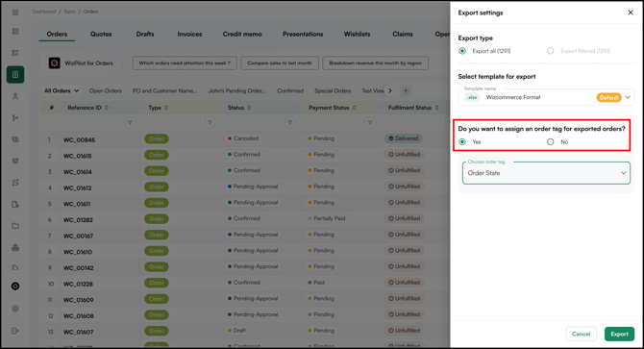Switch to the Credit memo tab

(242, 34)
